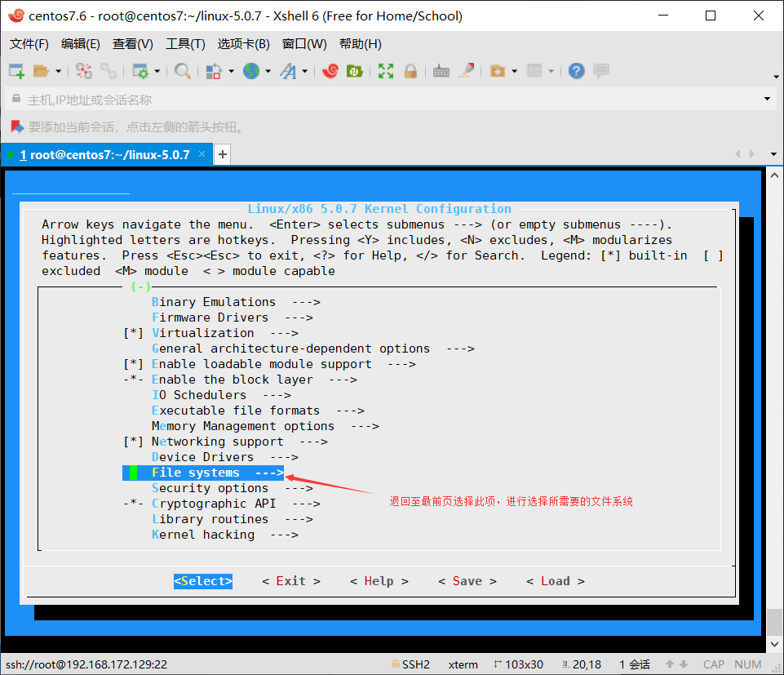This screenshot has height=675, width=784.
Task: Open the 选项卡(B) menu
Action: tap(243, 44)
